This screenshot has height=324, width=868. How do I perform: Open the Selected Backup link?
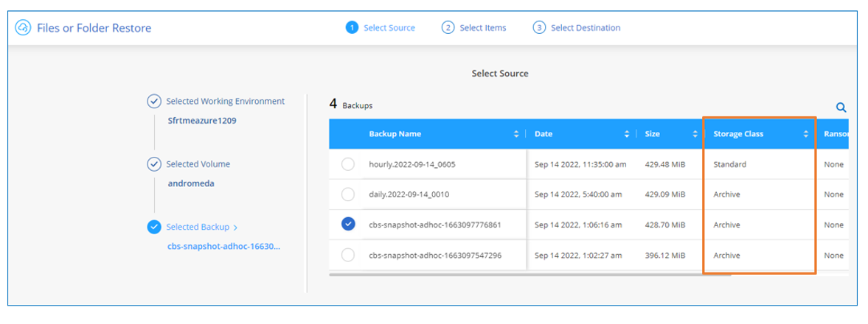[201, 227]
